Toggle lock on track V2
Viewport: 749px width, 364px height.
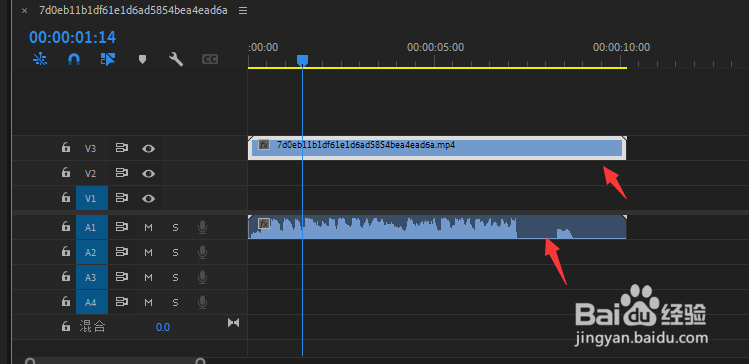(65, 172)
